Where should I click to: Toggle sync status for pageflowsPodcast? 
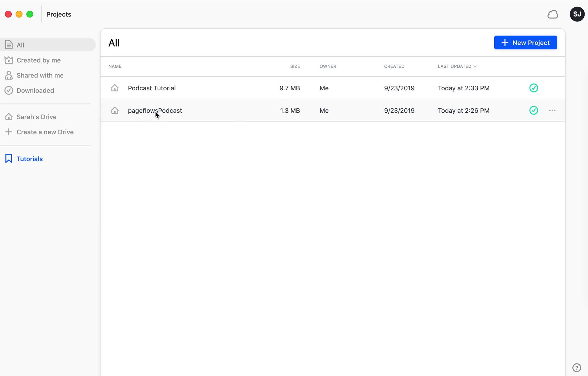click(x=533, y=111)
